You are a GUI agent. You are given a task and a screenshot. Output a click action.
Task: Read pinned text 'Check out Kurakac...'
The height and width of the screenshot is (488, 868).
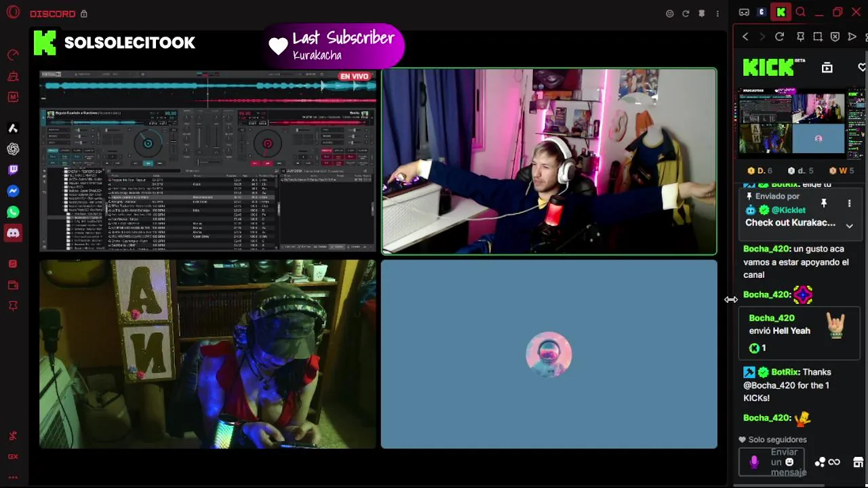pyautogui.click(x=790, y=223)
